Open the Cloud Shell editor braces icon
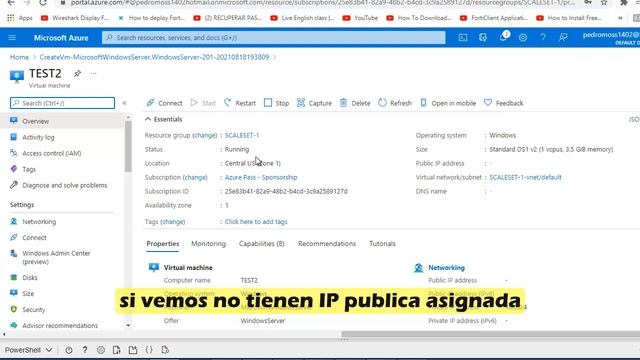The width and height of the screenshot is (640, 360). 149,350
